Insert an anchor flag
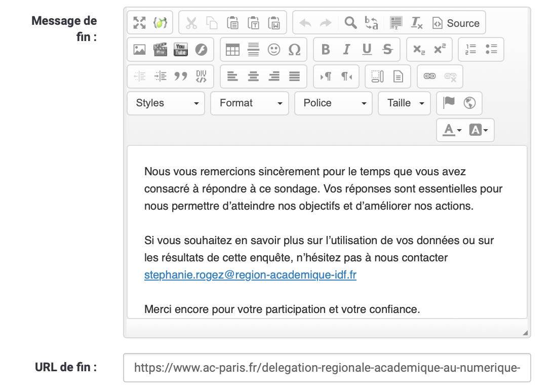 pos(449,103)
